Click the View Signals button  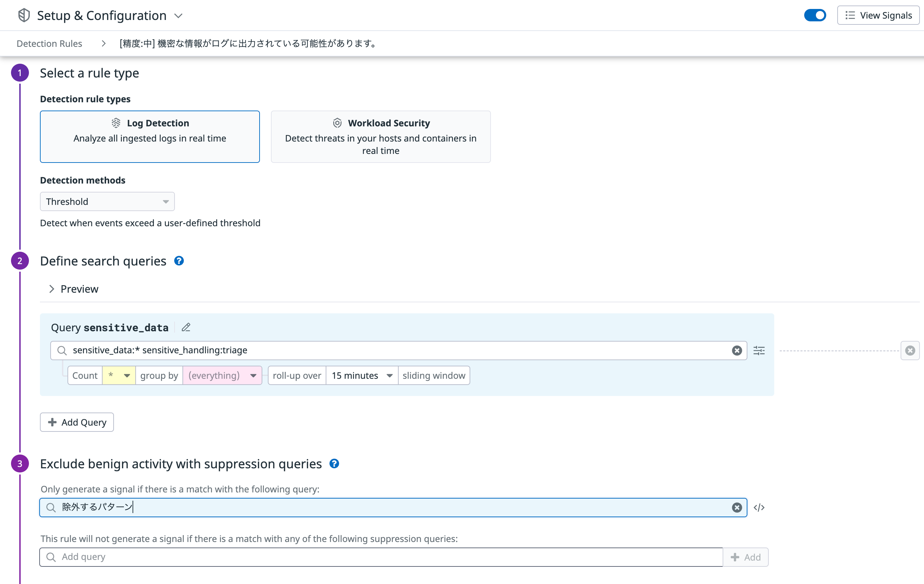(878, 15)
